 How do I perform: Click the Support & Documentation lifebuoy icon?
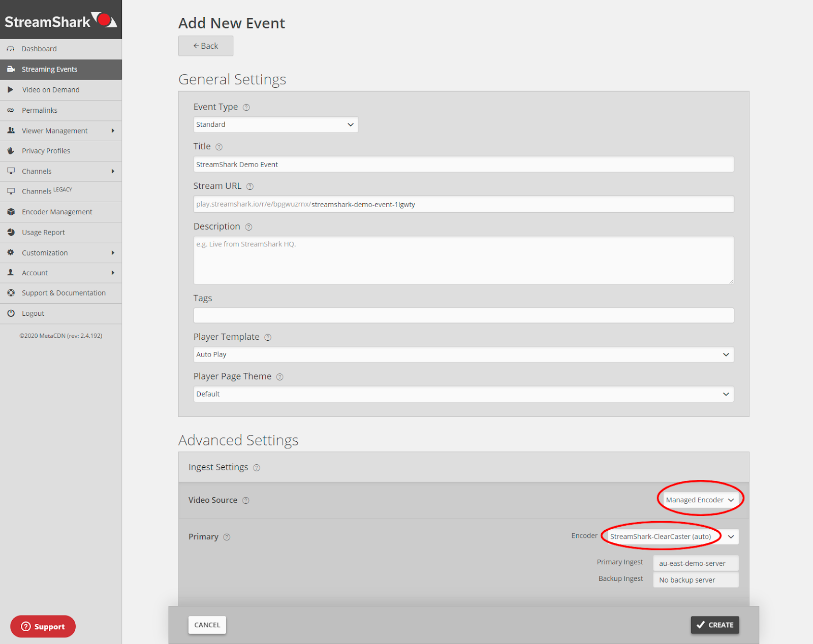click(11, 293)
